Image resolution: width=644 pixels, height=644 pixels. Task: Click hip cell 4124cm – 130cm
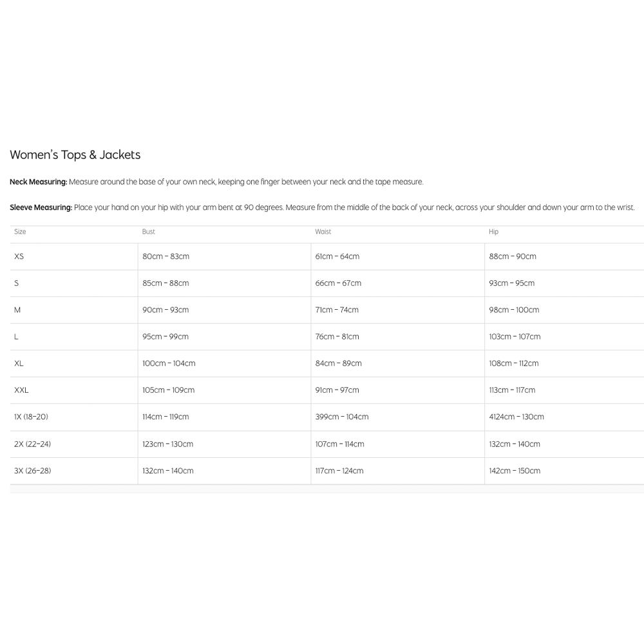(x=516, y=417)
